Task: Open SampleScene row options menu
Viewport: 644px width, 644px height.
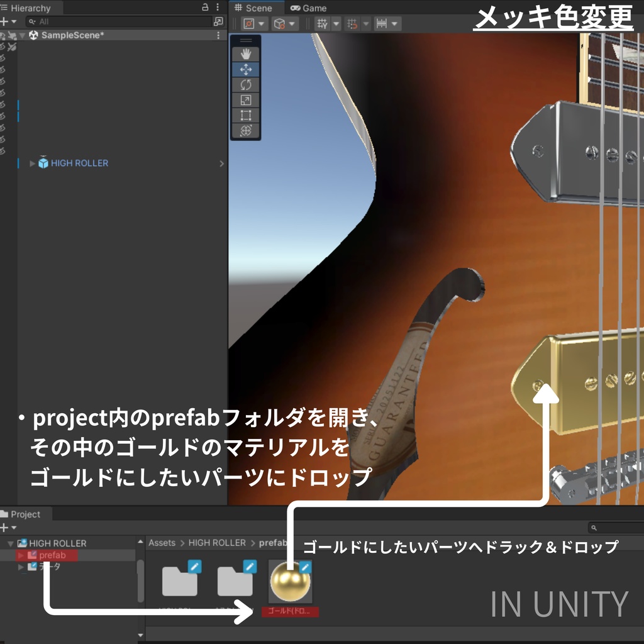Action: coord(218,35)
